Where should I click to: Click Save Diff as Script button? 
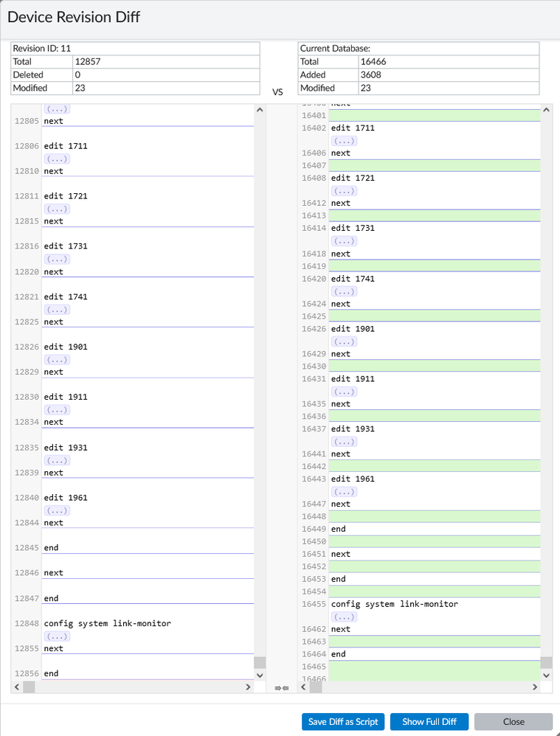[x=343, y=721]
